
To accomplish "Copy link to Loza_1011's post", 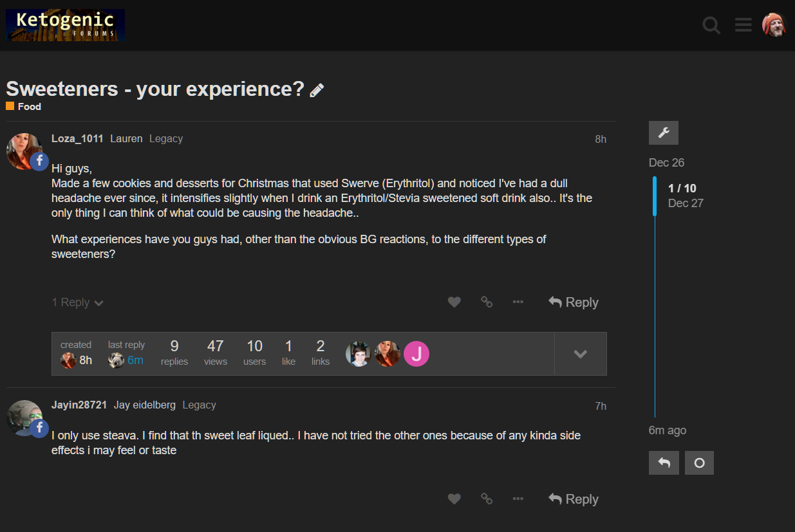I will tap(487, 302).
